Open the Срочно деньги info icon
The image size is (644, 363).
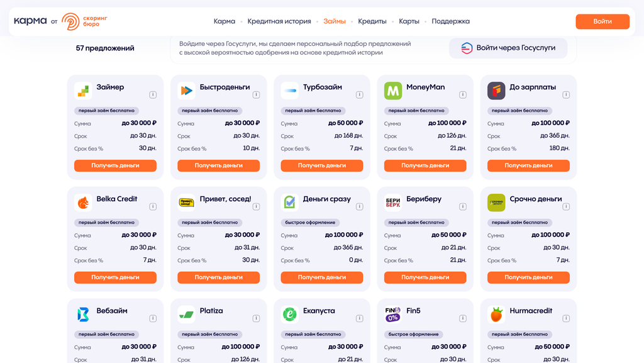566,206
